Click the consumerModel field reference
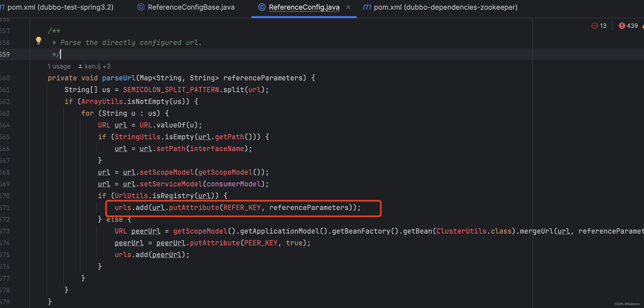This screenshot has width=644, height=308. point(234,184)
